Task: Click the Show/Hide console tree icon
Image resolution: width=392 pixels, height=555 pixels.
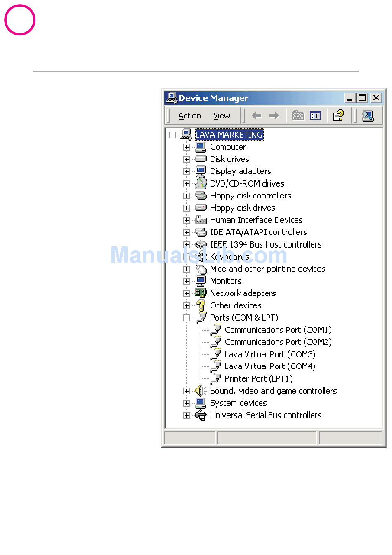Action: pos(315,116)
